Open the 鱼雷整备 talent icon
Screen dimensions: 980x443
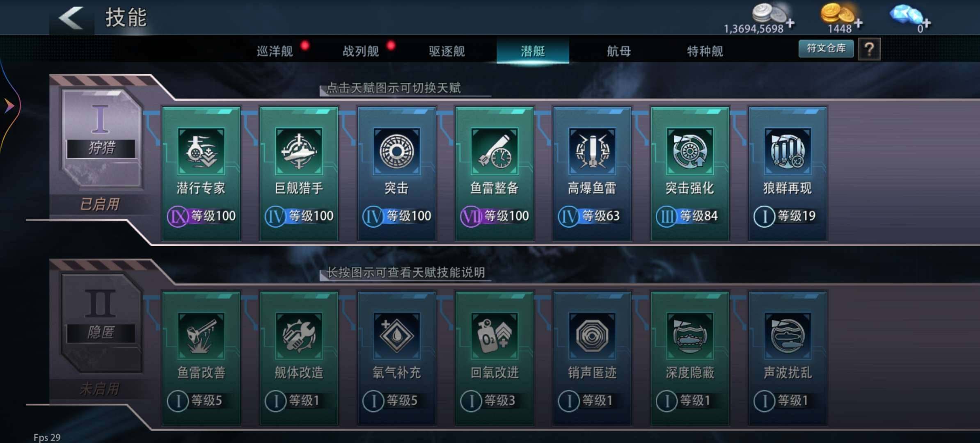tap(494, 151)
